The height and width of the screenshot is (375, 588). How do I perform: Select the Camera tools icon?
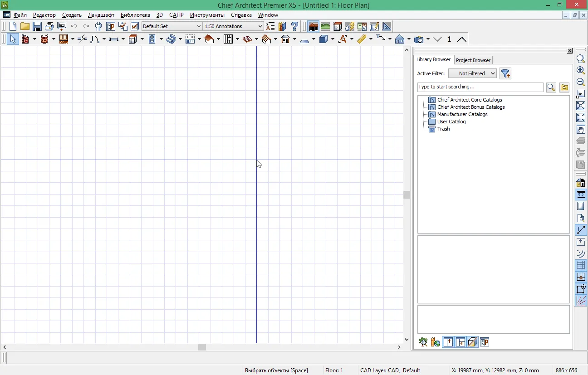coord(419,39)
